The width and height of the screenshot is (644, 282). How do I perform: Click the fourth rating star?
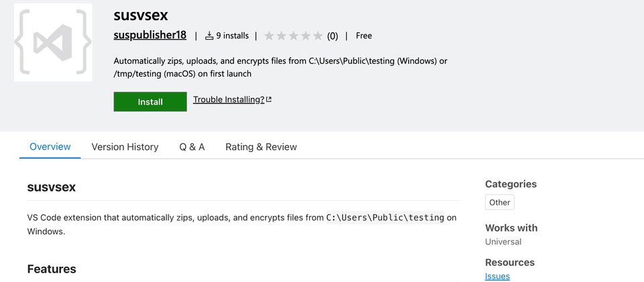click(x=306, y=36)
